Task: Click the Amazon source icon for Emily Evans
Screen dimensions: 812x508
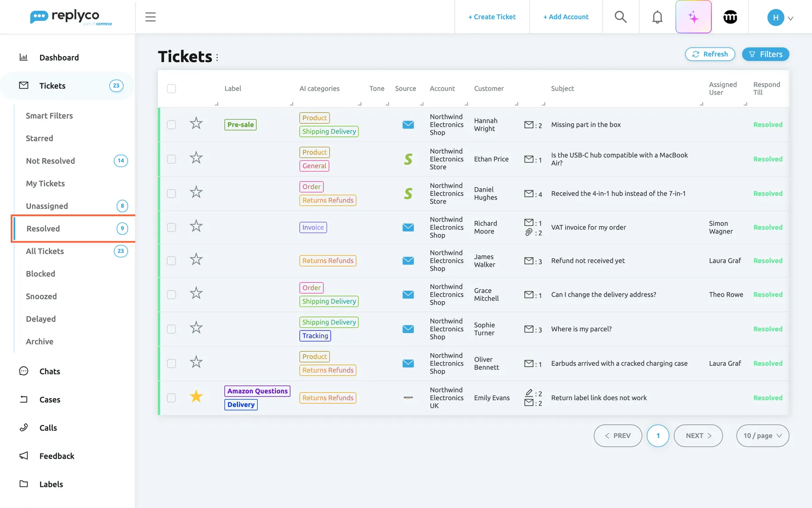Action: point(408,398)
